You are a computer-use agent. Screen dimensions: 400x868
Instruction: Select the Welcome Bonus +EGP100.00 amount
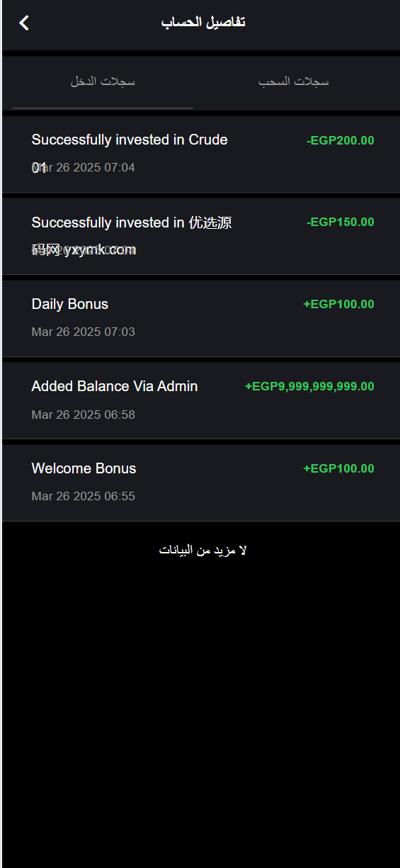pos(339,469)
